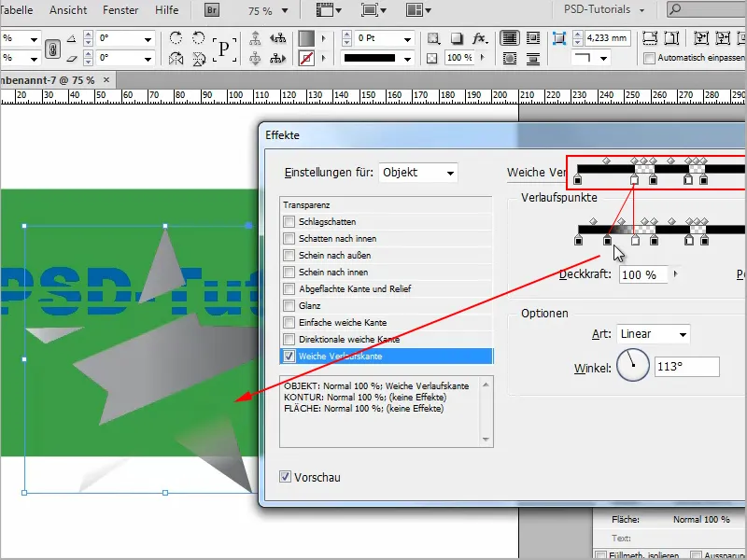Viewport: 747px width, 560px height.
Task: Open the Tabelle menu
Action: [17, 9]
